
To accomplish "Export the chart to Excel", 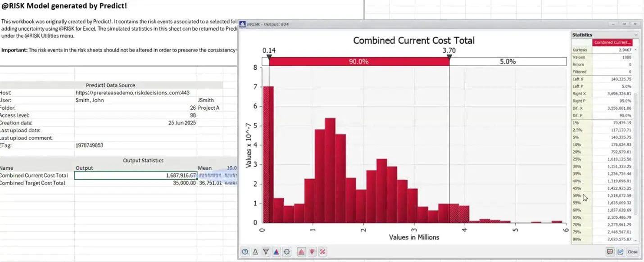I will (620, 252).
